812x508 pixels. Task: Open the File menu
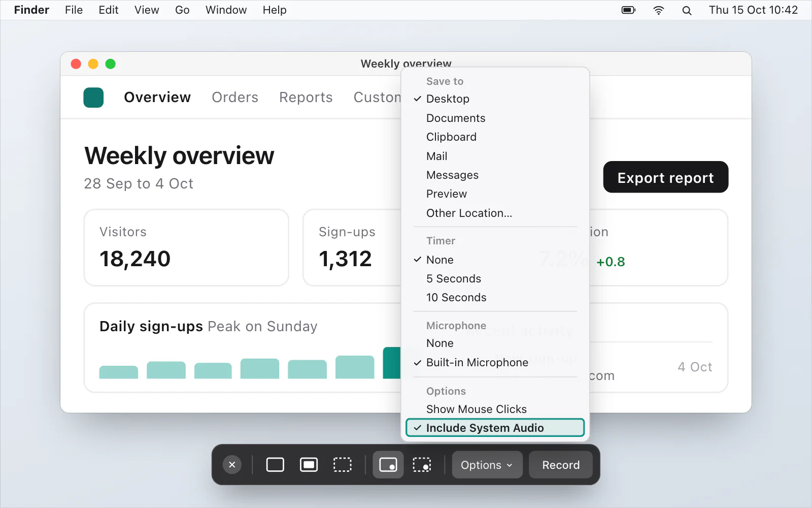[74, 10]
